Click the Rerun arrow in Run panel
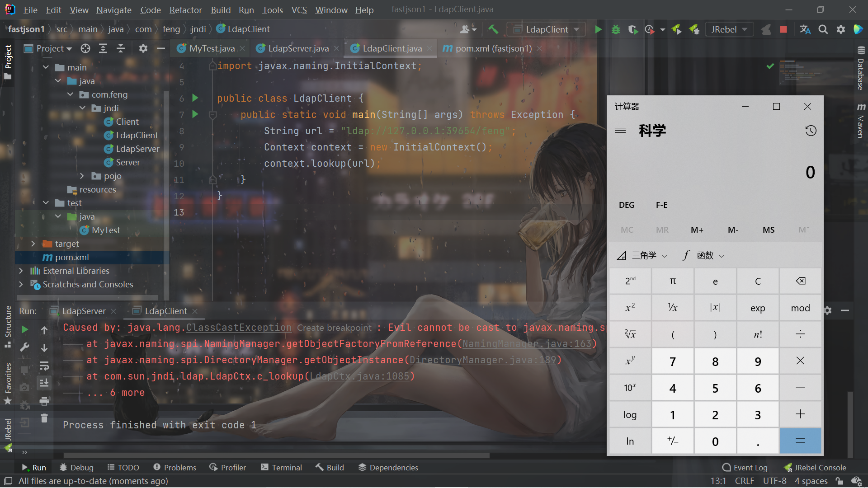The width and height of the screenshot is (868, 488). tap(25, 330)
